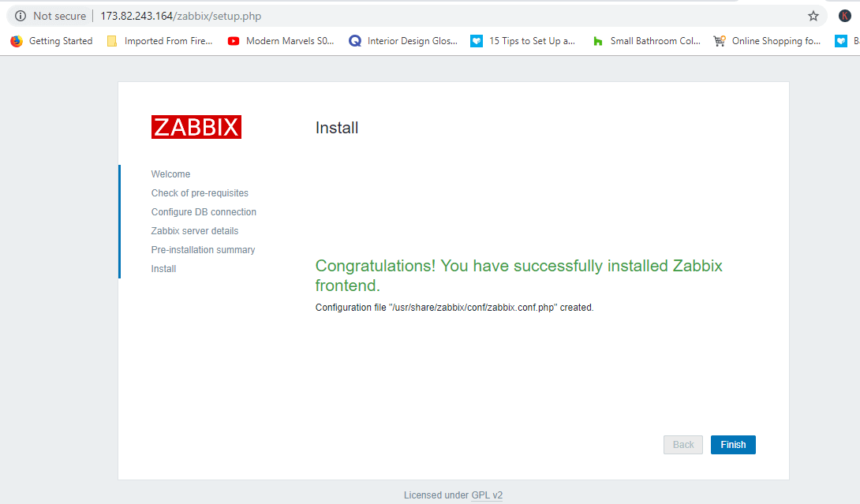Open the Modern Marvels bookmark
860x504 pixels.
pos(281,41)
